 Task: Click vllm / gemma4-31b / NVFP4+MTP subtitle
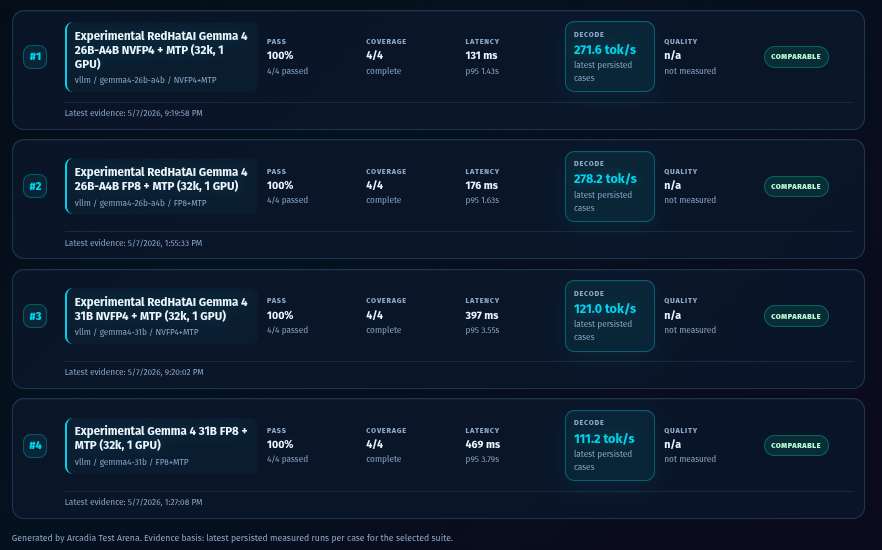coord(136,332)
